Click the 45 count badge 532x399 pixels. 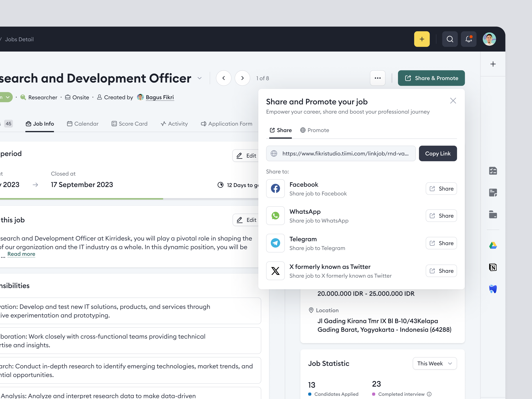[x=8, y=124]
